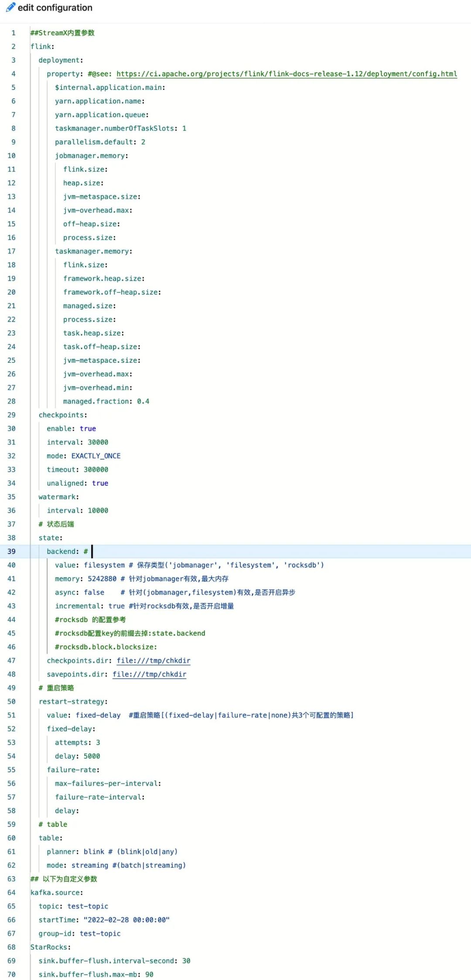
Task: Open the checkpoints.dir file:///tmp/chkdir link
Action: coord(153,660)
